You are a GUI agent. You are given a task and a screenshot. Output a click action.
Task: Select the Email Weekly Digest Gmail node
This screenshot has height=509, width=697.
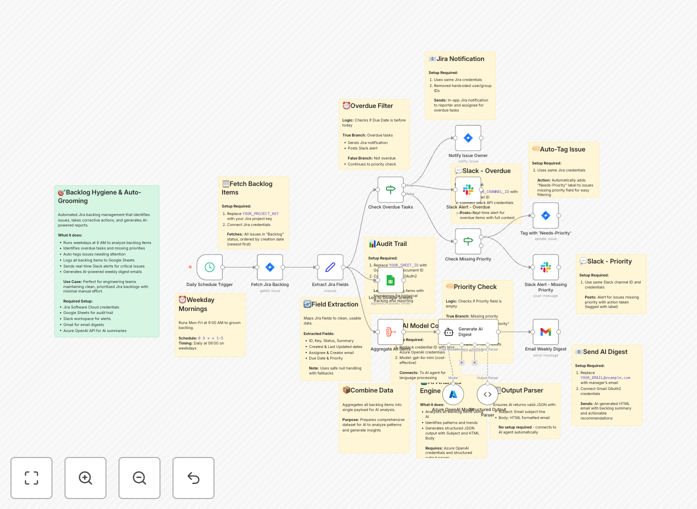pyautogui.click(x=545, y=332)
